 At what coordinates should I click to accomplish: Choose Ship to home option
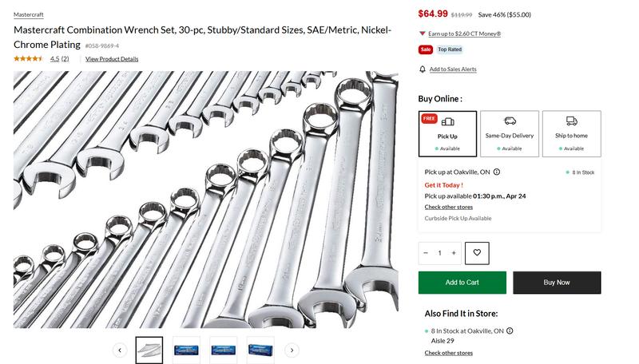tap(571, 133)
